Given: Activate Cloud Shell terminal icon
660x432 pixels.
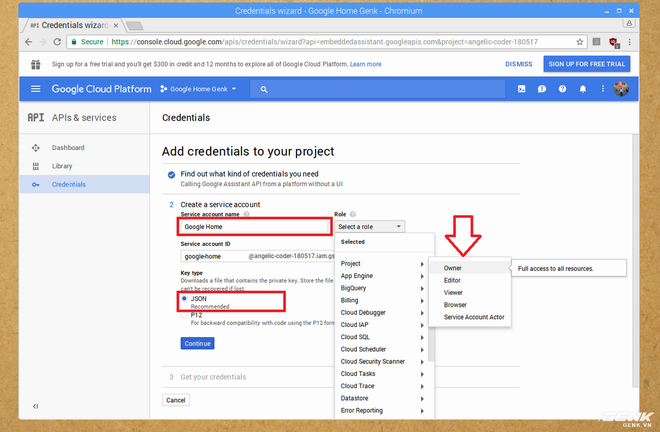Looking at the screenshot, I should point(522,89).
